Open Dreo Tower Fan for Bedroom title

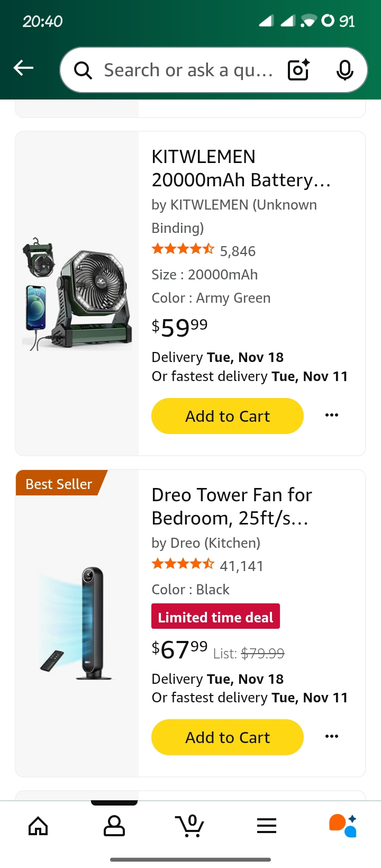pyautogui.click(x=232, y=507)
